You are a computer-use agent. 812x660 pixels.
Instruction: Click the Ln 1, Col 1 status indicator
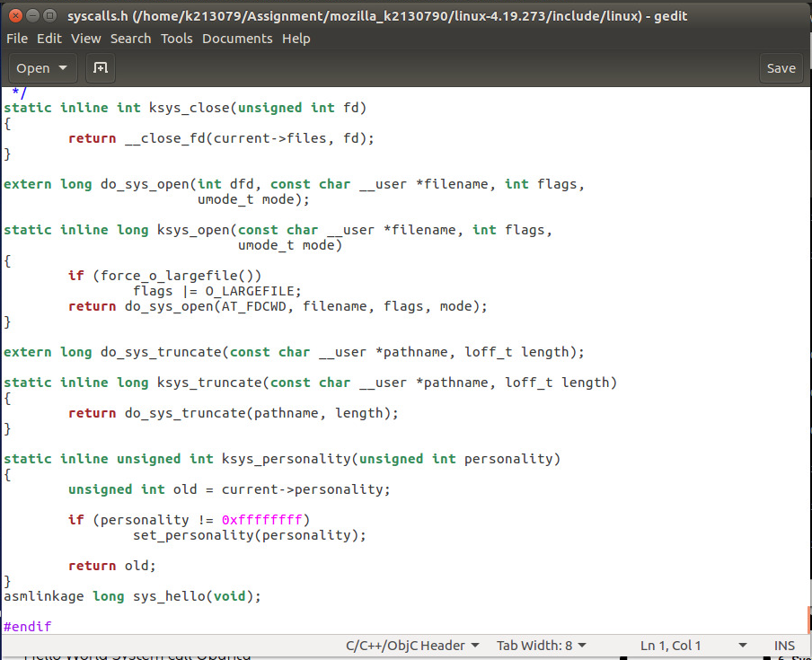coord(670,645)
